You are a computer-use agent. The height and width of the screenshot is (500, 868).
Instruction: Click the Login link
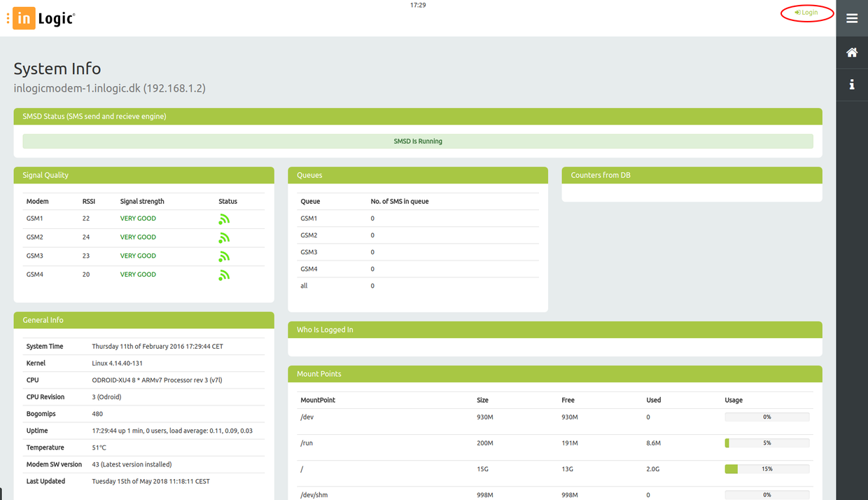click(x=807, y=13)
